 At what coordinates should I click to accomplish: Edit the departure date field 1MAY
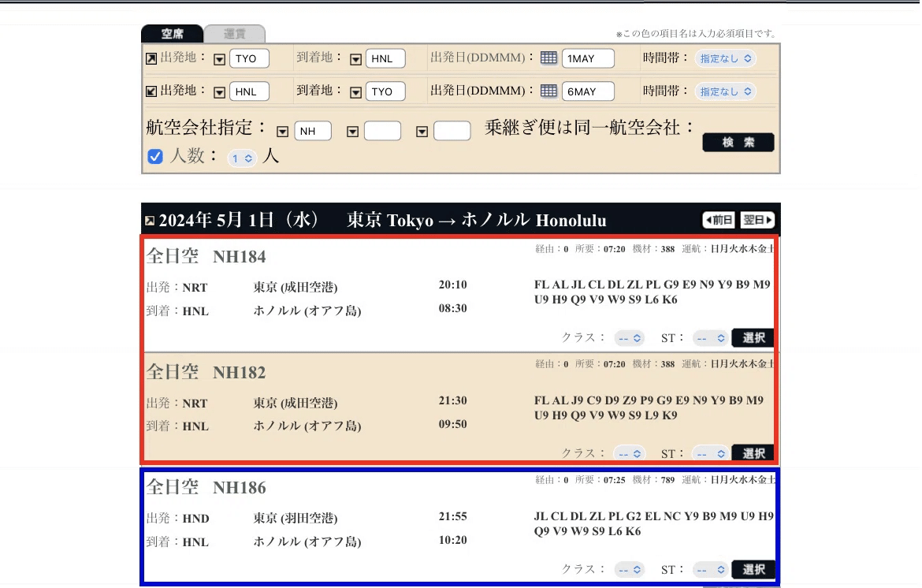point(588,58)
